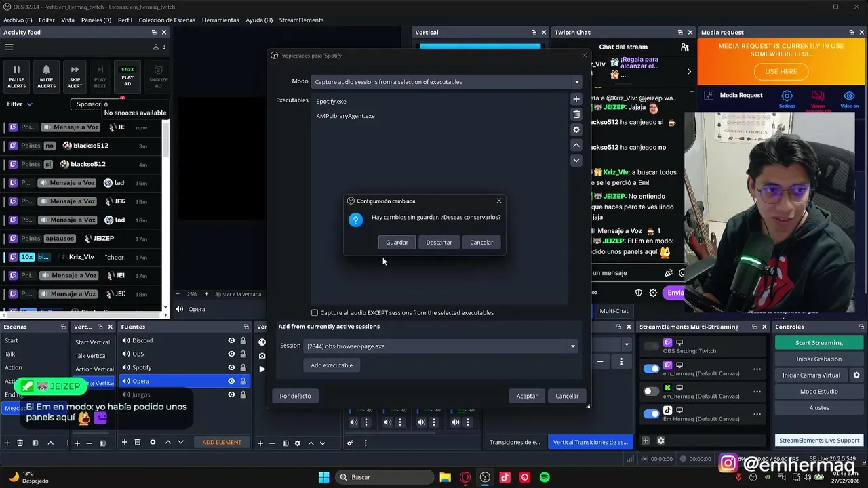Toggle Capture all audio EXCEPT checkbox
This screenshot has height=488, width=868.
[x=315, y=312]
